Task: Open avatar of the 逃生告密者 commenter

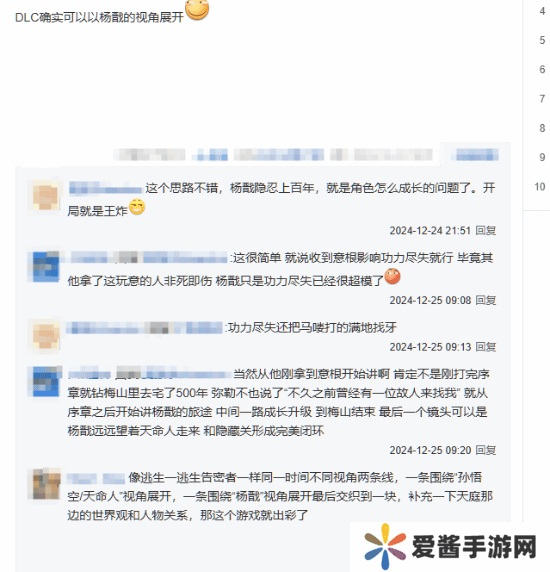Action: (x=45, y=484)
